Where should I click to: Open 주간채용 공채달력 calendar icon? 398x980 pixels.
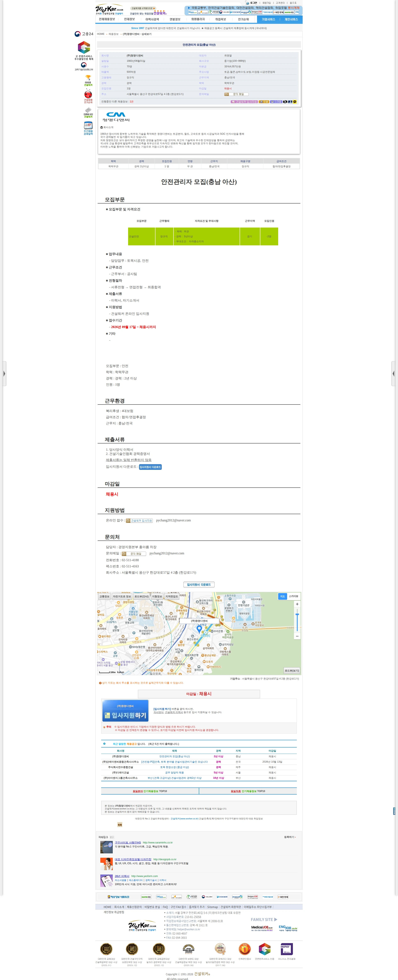tap(88, 128)
